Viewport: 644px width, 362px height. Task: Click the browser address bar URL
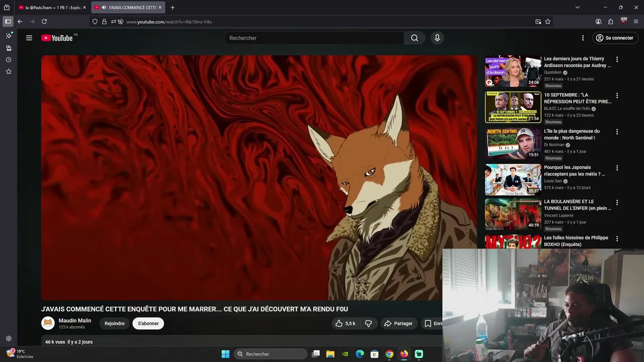[x=169, y=22]
